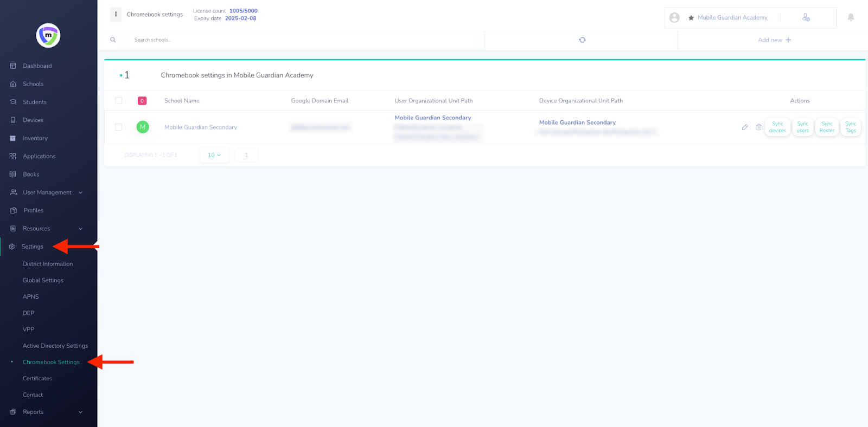
Task: Click the Sync Roster button
Action: pos(827,127)
